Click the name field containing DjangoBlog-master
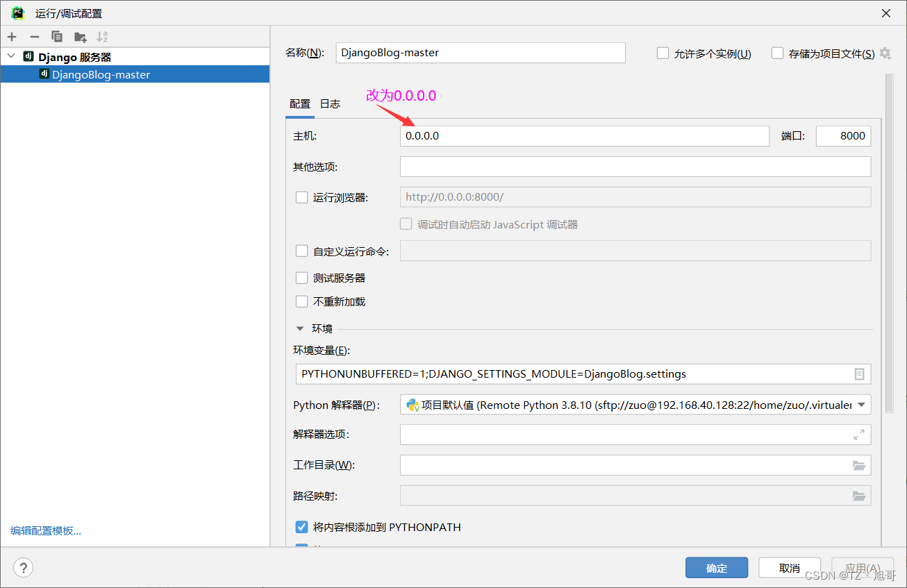 (481, 53)
